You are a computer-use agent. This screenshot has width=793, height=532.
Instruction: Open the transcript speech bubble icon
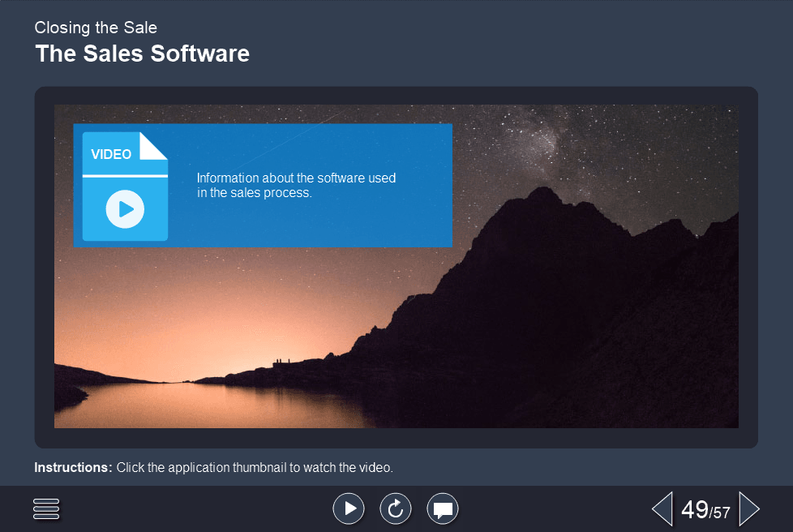[443, 508]
